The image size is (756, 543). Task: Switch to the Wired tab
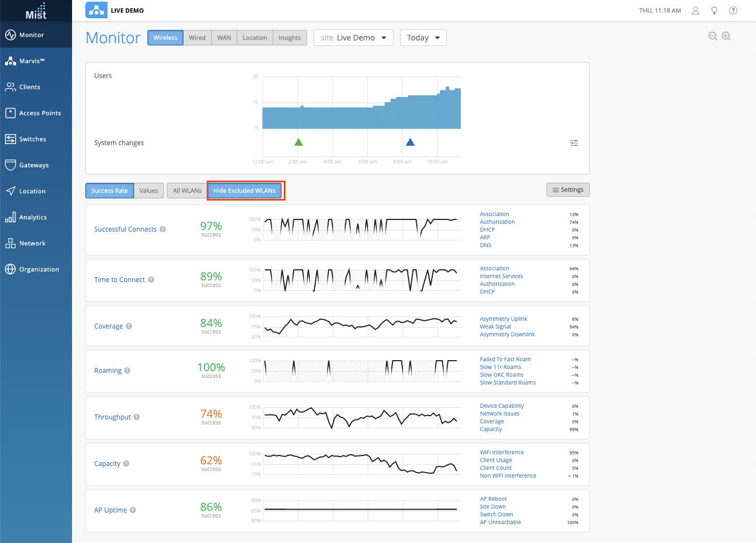click(197, 38)
